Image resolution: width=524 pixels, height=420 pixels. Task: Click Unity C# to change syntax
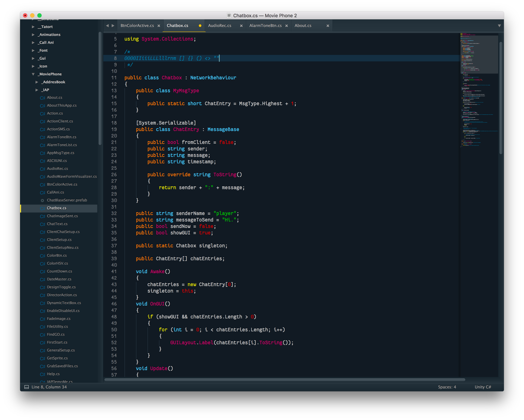[483, 387]
